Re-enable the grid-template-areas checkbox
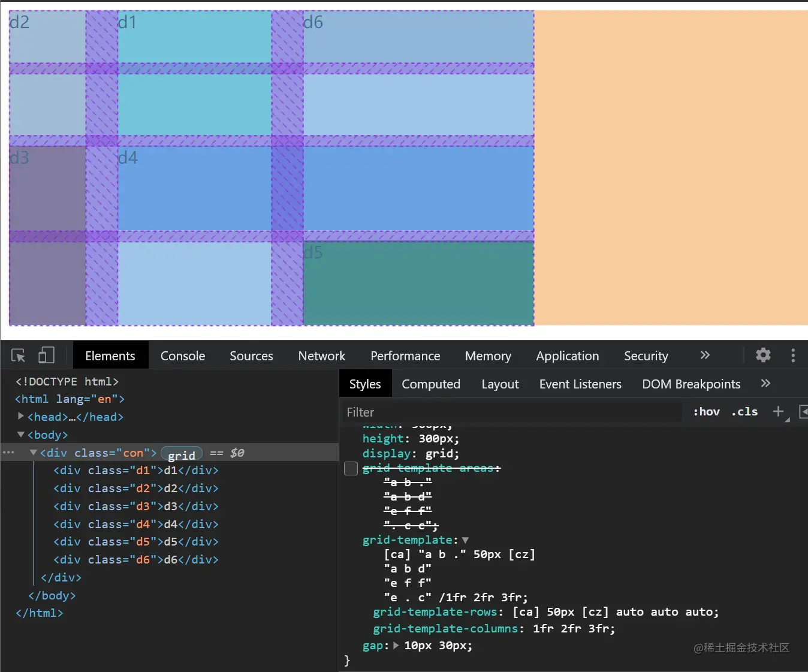The height and width of the screenshot is (672, 808). (351, 468)
